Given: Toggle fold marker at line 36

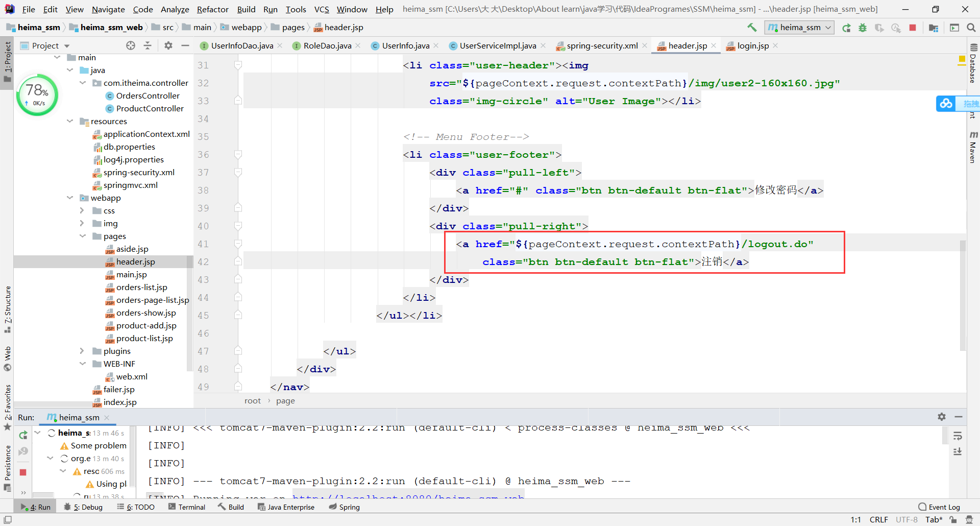Looking at the screenshot, I should pyautogui.click(x=238, y=154).
